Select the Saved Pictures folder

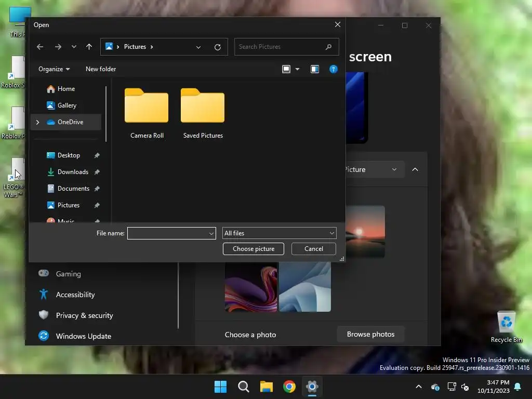click(x=203, y=113)
